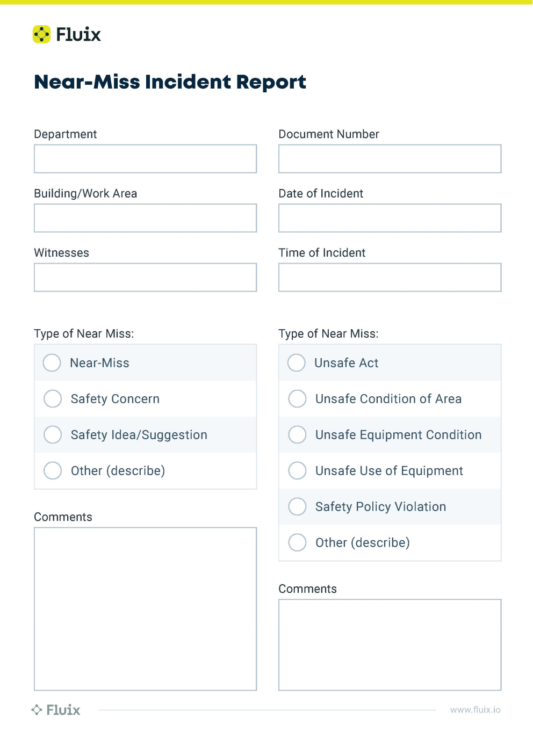
Task: Select Other (describe) under Safety Idea/Suggestion
Action: tap(53, 471)
